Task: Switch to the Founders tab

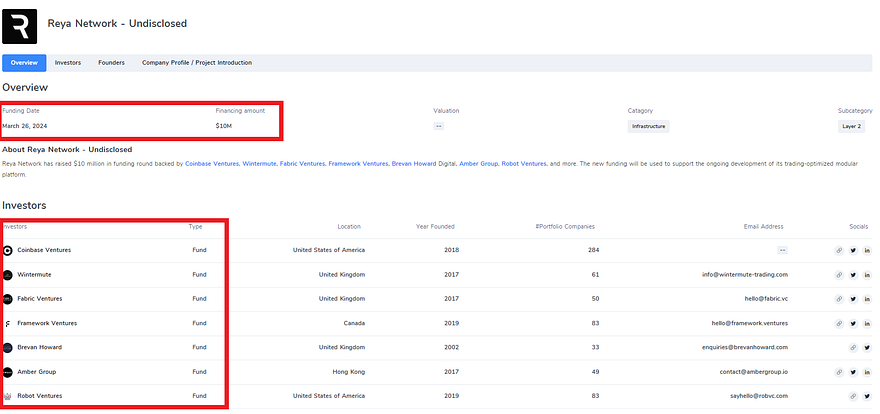Action: pyautogui.click(x=111, y=63)
